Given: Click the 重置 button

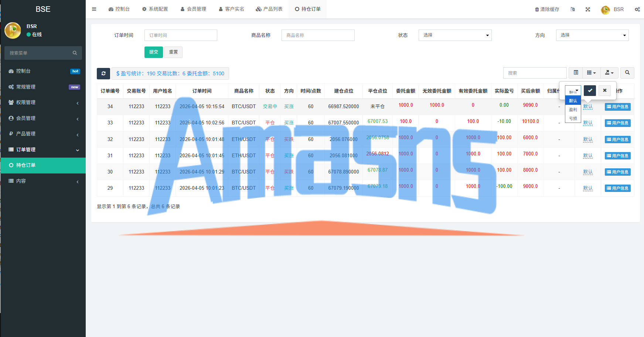Looking at the screenshot, I should (173, 52).
